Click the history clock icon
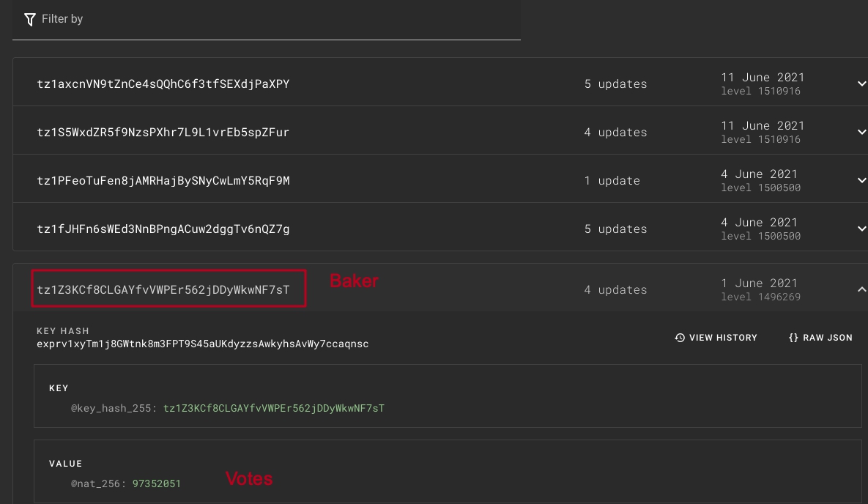 [x=680, y=338]
